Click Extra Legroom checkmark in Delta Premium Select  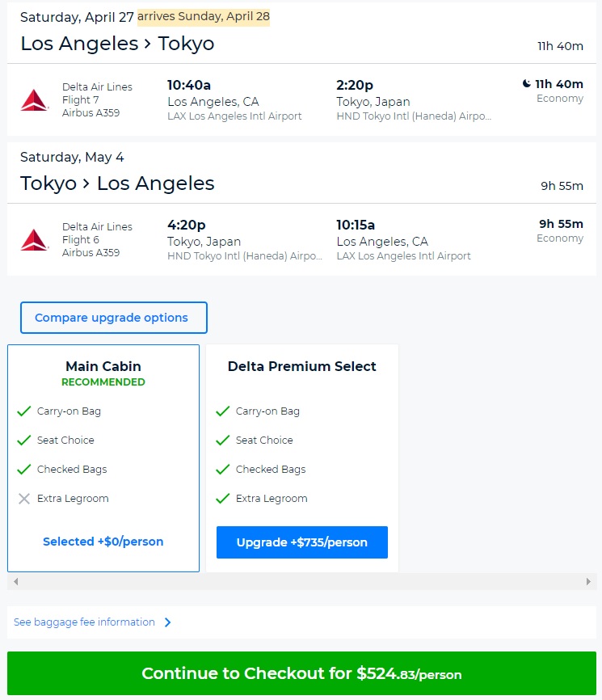click(x=223, y=499)
